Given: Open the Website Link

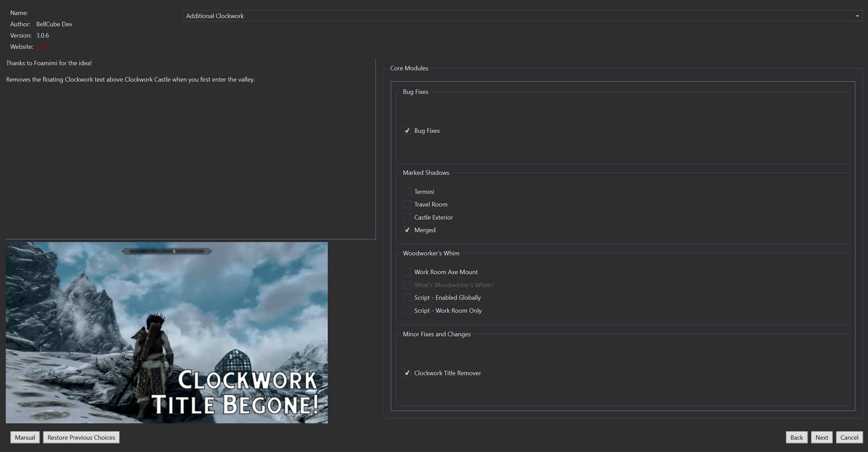Looking at the screenshot, I should (x=42, y=47).
